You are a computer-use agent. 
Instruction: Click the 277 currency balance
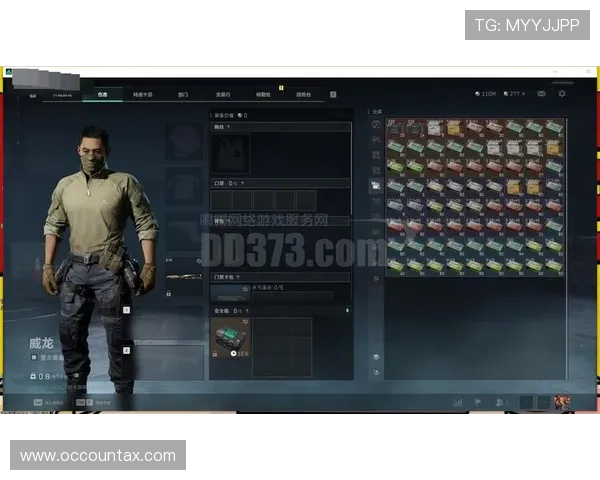click(x=512, y=94)
